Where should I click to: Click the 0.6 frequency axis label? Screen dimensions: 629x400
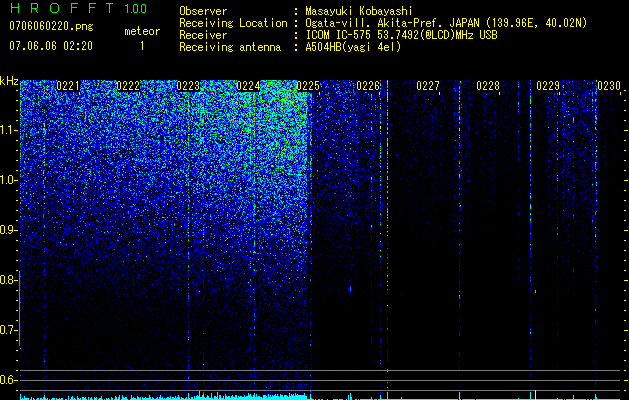tap(9, 380)
